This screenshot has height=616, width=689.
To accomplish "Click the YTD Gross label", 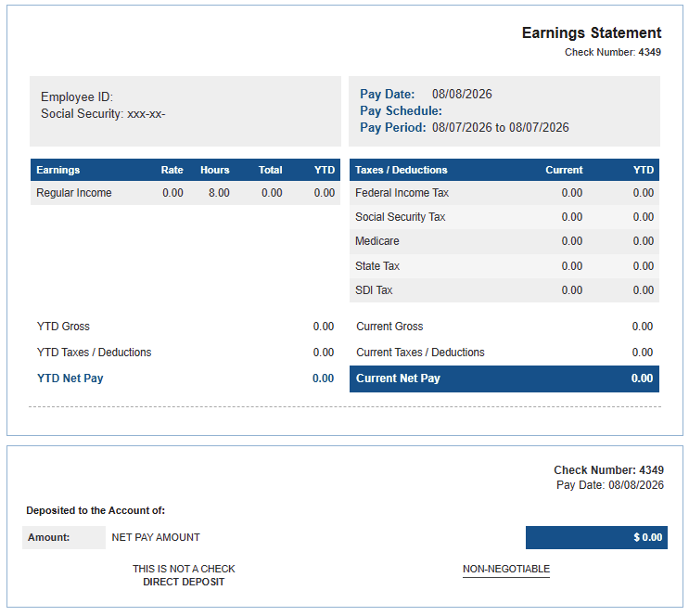I will pyautogui.click(x=63, y=327).
